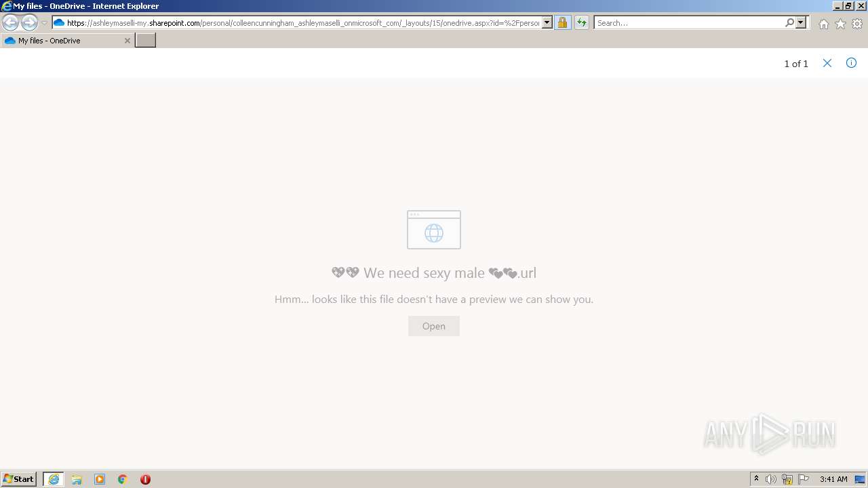The height and width of the screenshot is (488, 868).
Task: Click the refresh page icon
Action: [x=581, y=22]
